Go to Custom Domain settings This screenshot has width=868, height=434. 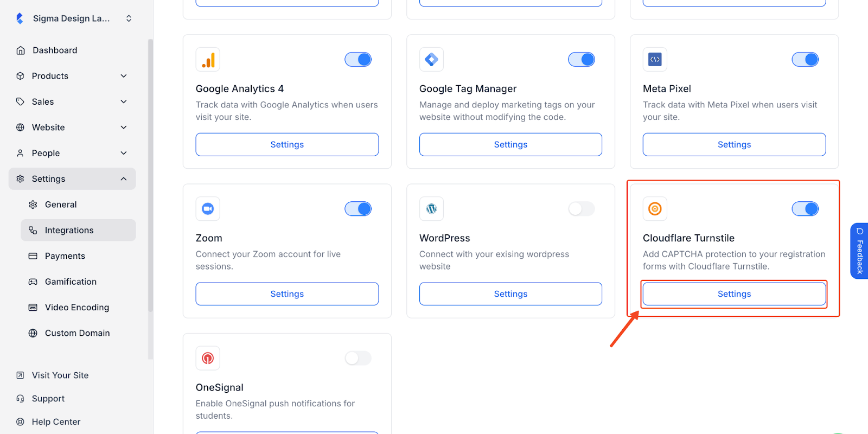77,333
